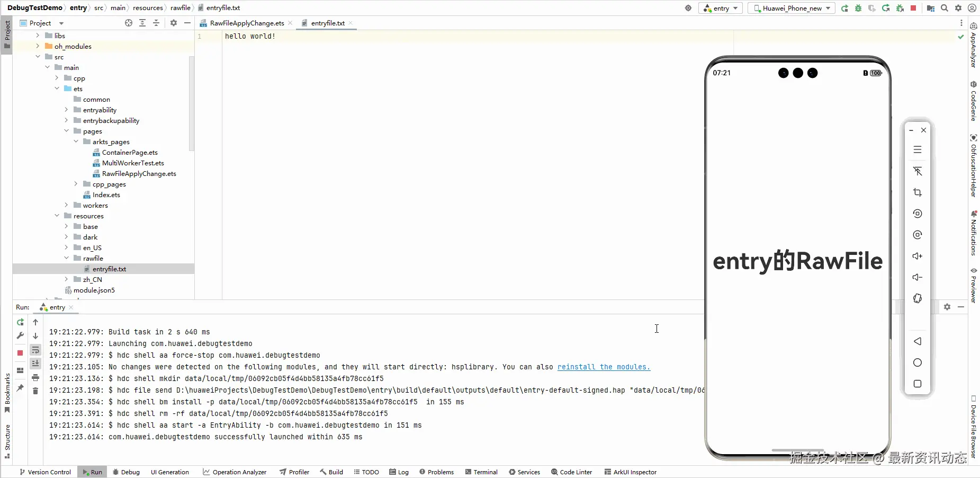980x478 pixels.
Task: Tap the emulator Recents square button
Action: 918,384
